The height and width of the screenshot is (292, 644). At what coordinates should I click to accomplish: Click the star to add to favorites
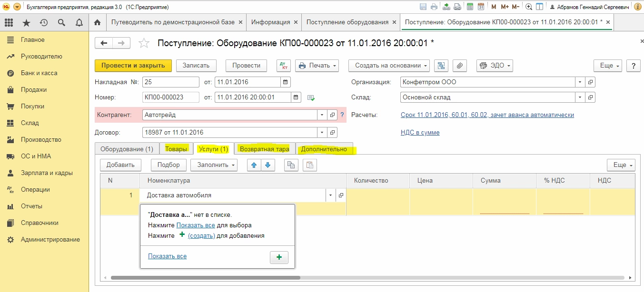pyautogui.click(x=144, y=43)
